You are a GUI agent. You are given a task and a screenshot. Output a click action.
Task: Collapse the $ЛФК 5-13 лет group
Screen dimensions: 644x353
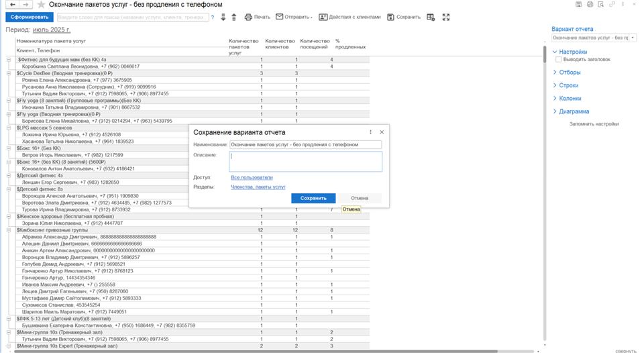click(9, 319)
